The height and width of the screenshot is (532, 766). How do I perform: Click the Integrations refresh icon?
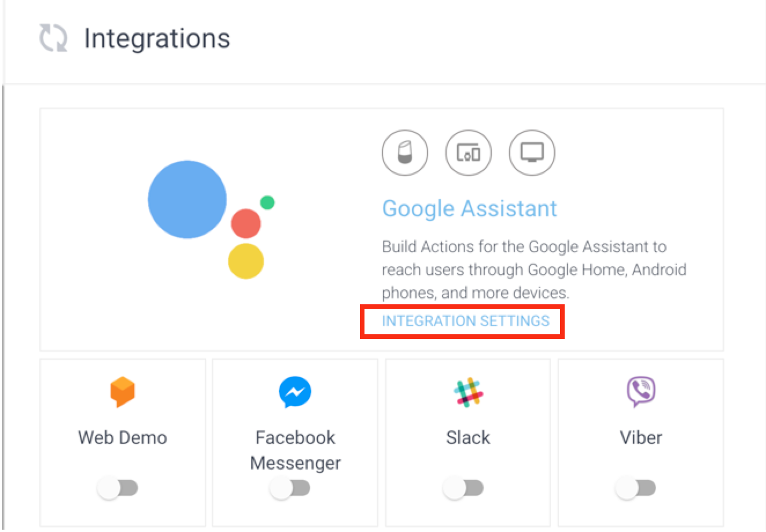point(53,39)
